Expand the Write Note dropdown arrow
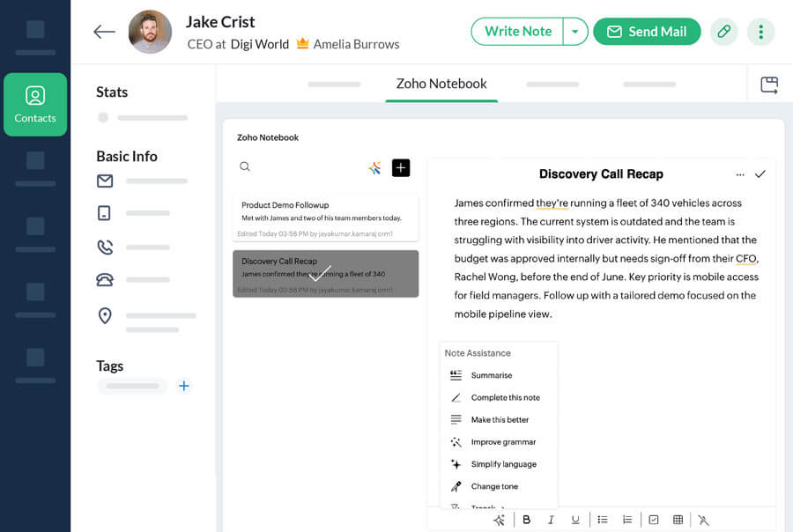The height and width of the screenshot is (532, 793). pos(575,32)
